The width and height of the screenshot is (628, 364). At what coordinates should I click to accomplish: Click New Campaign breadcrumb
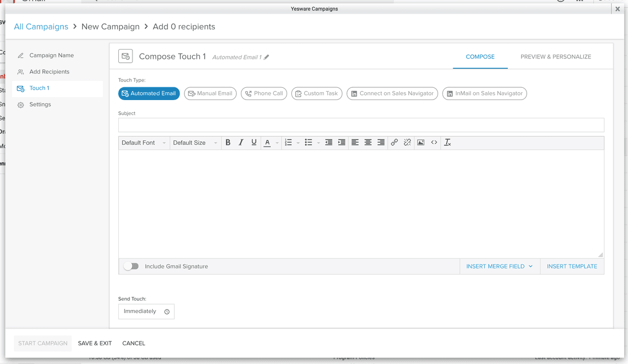click(x=110, y=26)
